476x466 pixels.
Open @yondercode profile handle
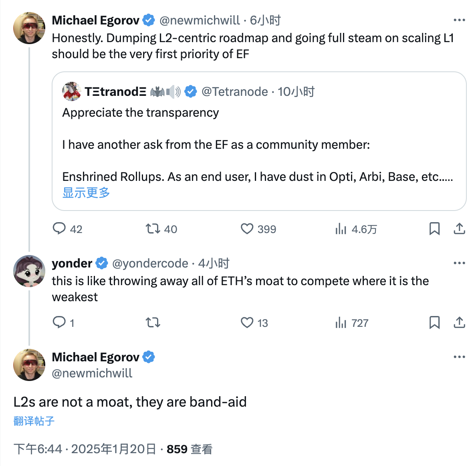150,263
